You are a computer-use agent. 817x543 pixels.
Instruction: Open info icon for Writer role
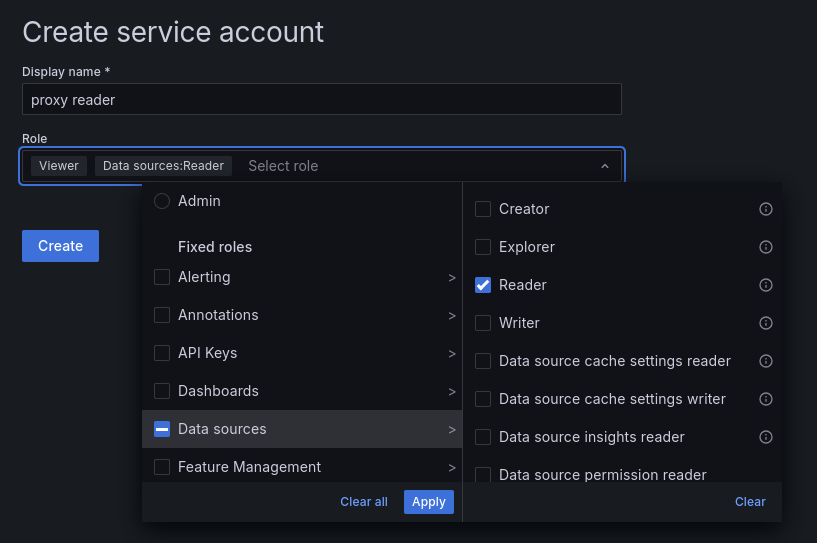click(765, 323)
